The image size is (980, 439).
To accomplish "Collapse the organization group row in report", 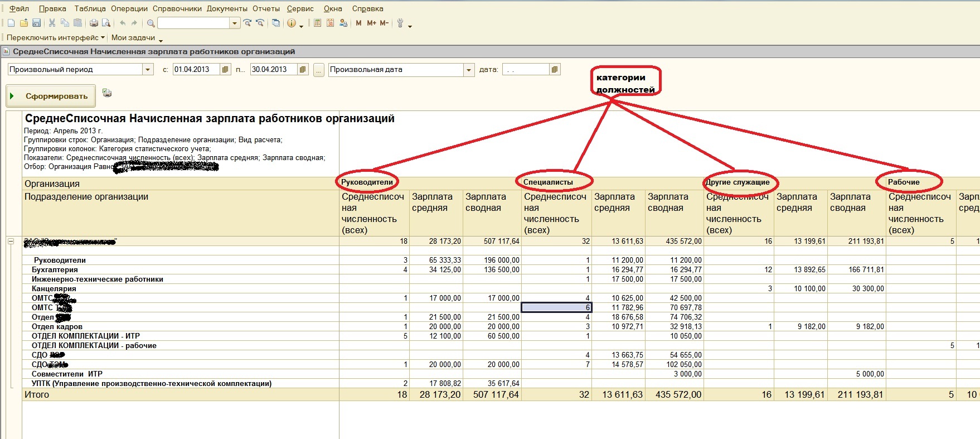I will 11,241.
